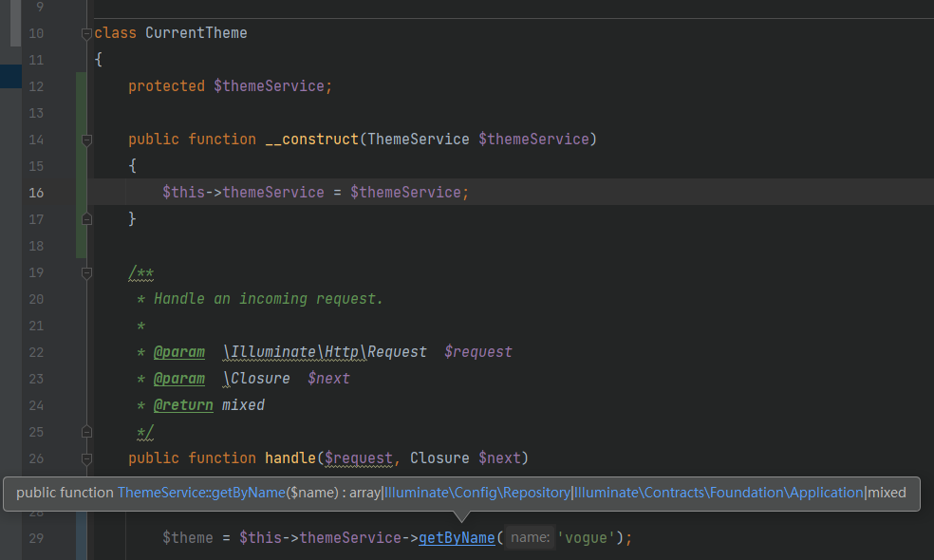This screenshot has height=560, width=934.
Task: Open ThemeService::getByName link in tooltip
Action: click(x=201, y=493)
